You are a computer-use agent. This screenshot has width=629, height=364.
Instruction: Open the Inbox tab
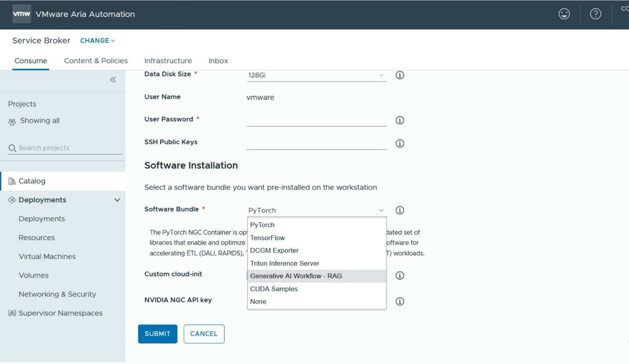click(218, 61)
